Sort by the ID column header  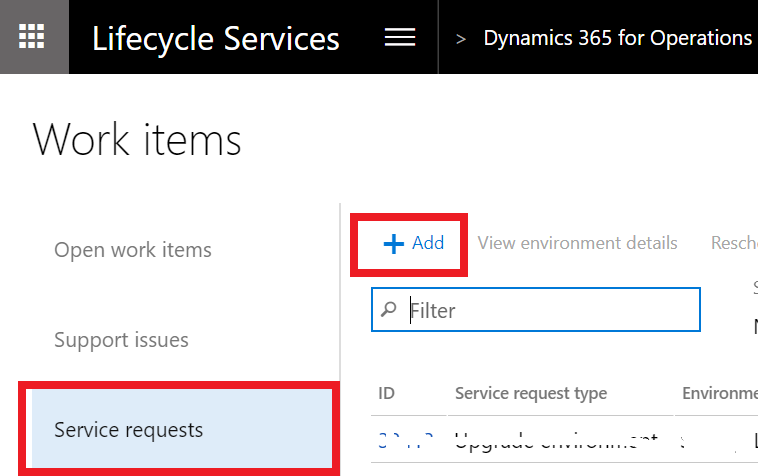[x=386, y=393]
